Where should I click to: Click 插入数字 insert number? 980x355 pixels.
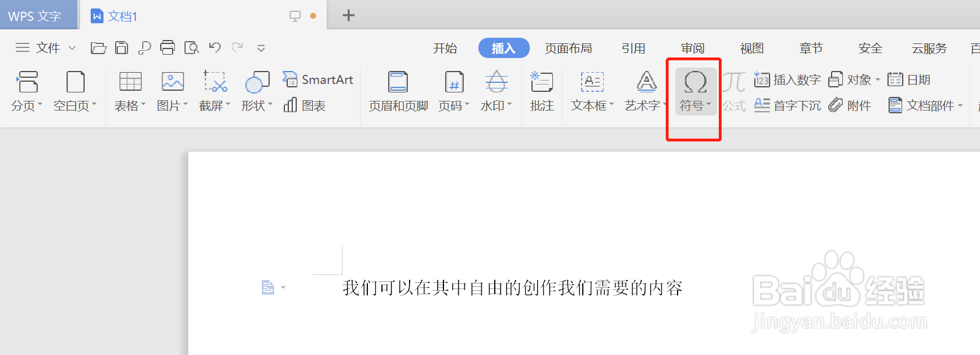[788, 79]
